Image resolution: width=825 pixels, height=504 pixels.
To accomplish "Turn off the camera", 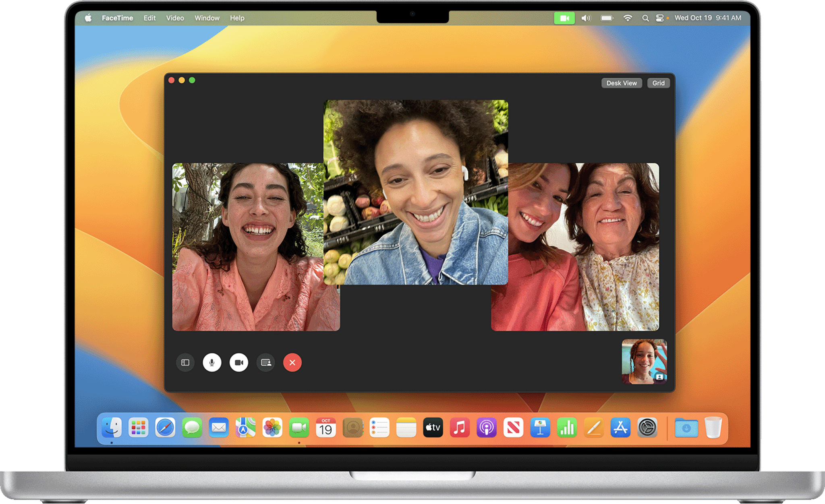I will (x=238, y=363).
